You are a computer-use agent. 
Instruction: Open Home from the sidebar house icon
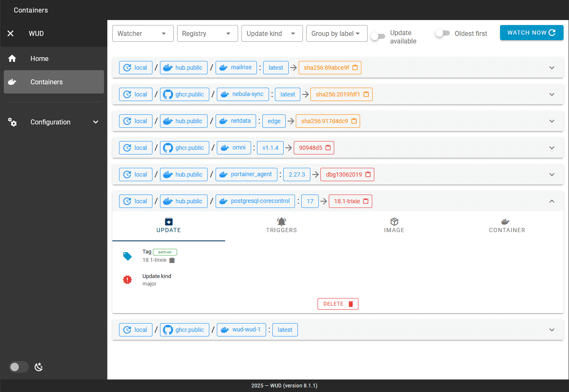point(12,58)
